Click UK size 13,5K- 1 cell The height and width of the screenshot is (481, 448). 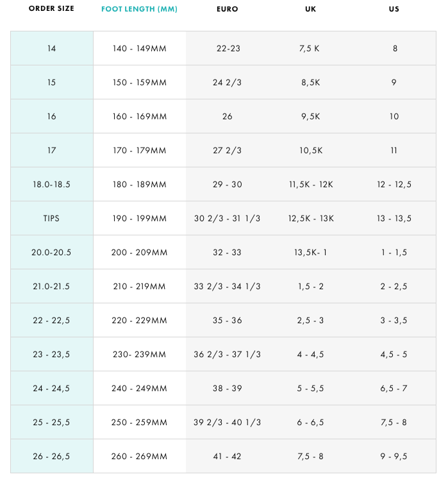(x=310, y=252)
